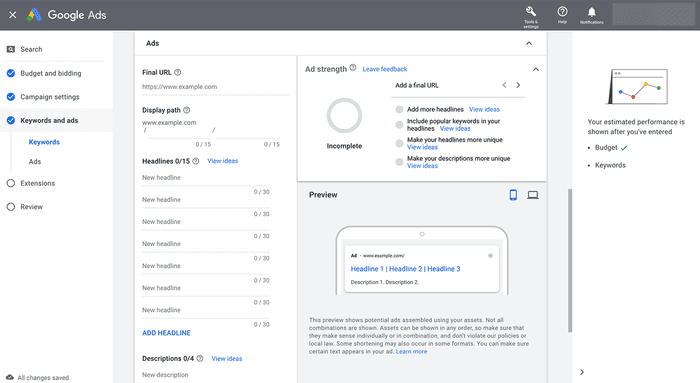Viewport: 700px width, 383px height.
Task: Switch preview to mobile phone icon
Action: pyautogui.click(x=513, y=195)
